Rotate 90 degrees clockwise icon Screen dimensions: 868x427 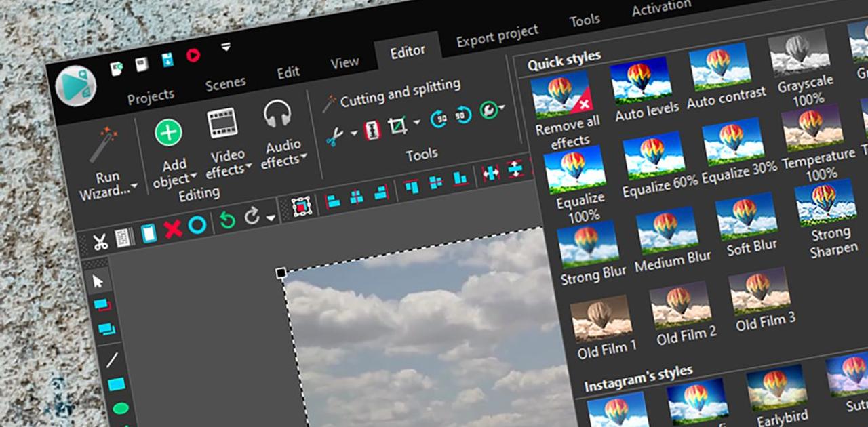464,114
